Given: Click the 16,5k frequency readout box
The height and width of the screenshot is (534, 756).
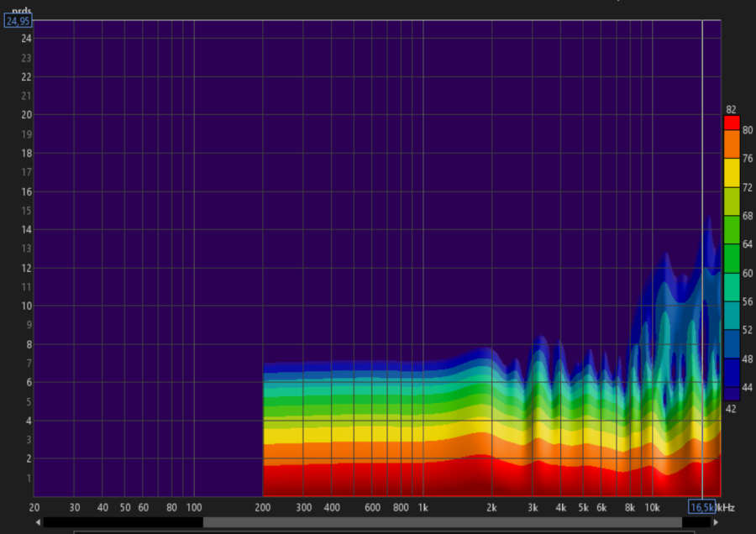Looking at the screenshot, I should click(x=701, y=507).
